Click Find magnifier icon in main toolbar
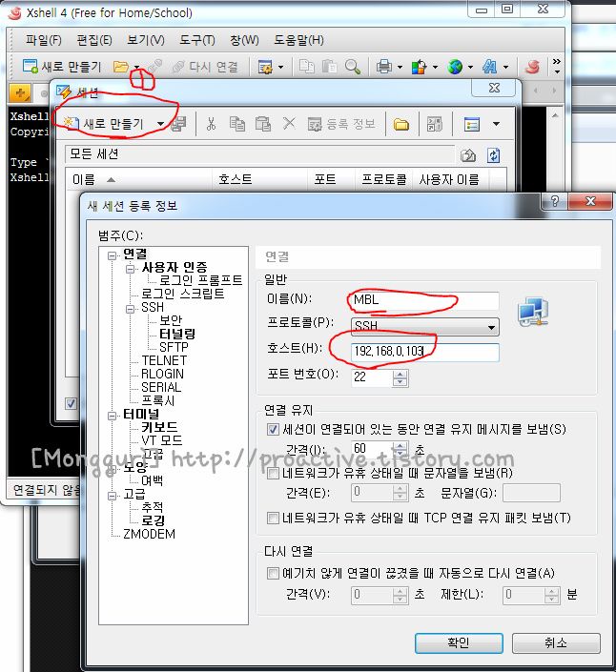616x672 pixels. click(x=353, y=67)
